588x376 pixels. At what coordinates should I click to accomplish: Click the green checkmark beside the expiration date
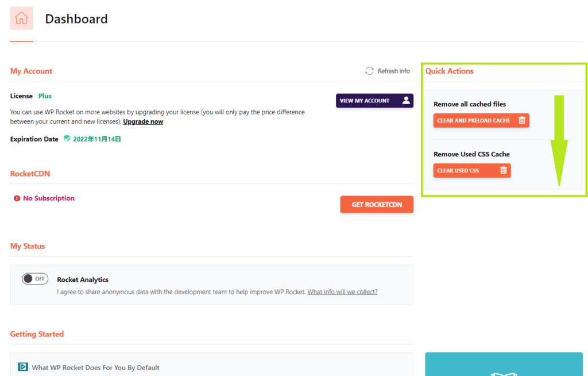67,139
